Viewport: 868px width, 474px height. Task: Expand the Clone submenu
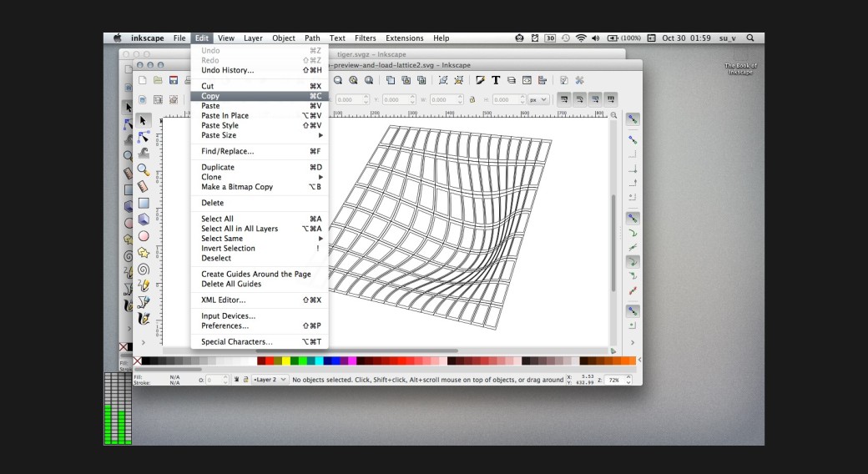[259, 177]
